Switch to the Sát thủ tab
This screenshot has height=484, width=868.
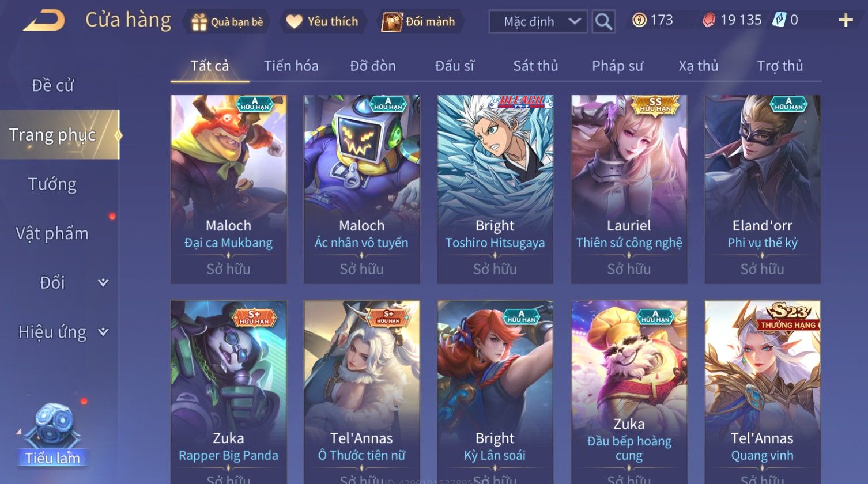point(535,66)
